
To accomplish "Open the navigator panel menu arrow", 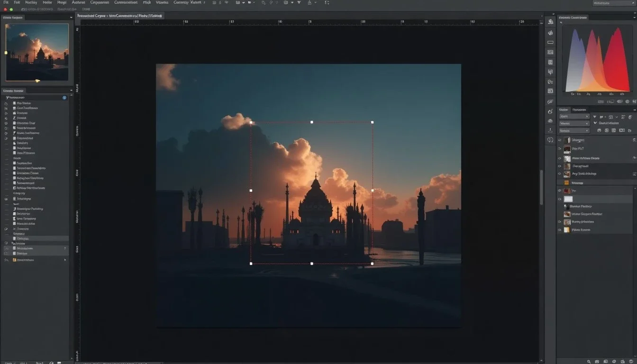I will point(72,18).
